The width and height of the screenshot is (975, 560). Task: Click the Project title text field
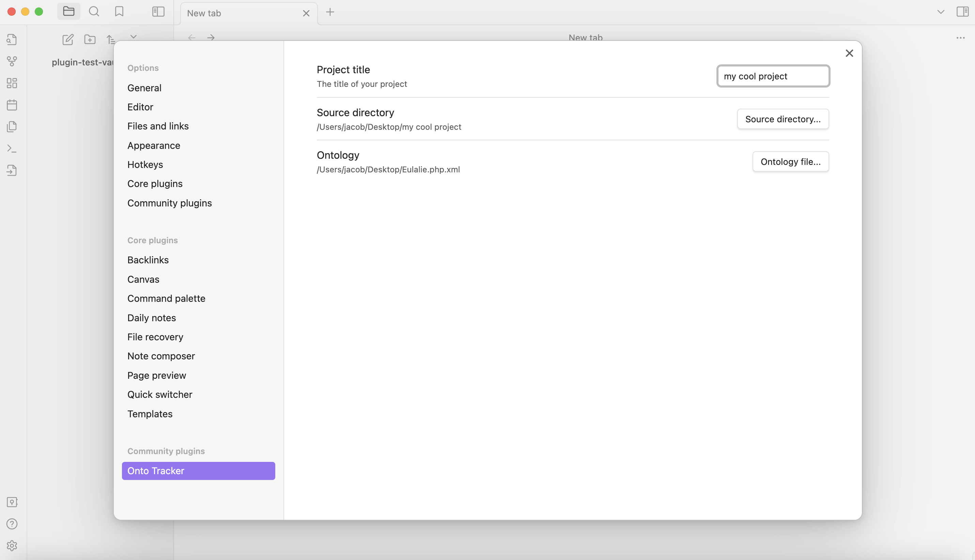(x=773, y=76)
